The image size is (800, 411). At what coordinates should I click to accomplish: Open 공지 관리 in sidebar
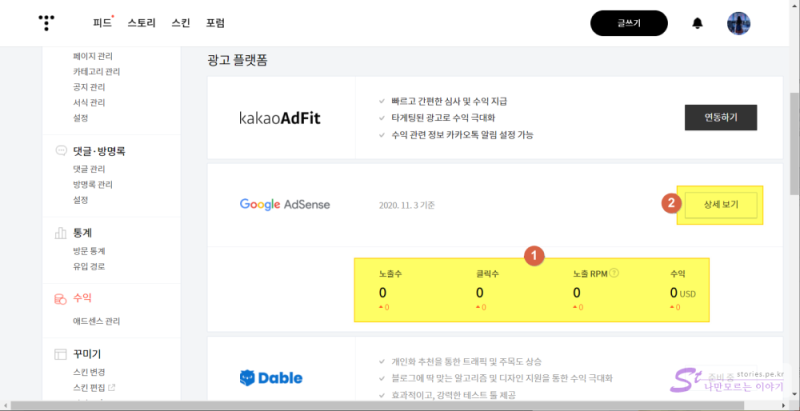pyautogui.click(x=89, y=87)
